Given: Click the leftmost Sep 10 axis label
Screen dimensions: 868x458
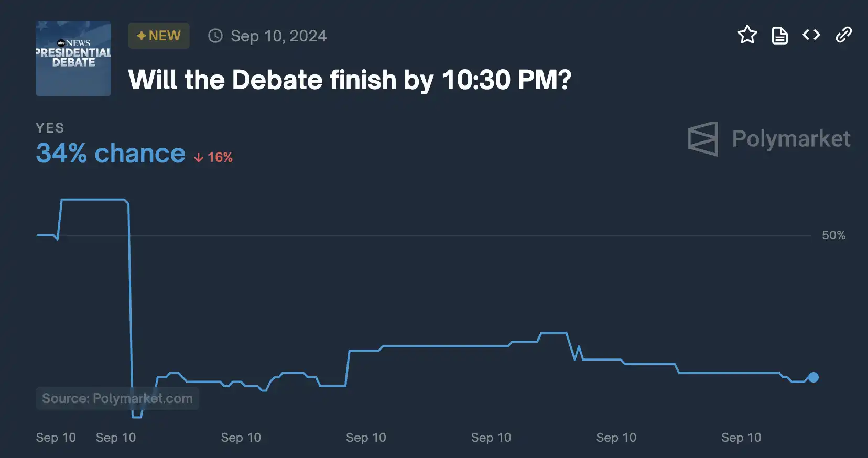Looking at the screenshot, I should pyautogui.click(x=56, y=438).
